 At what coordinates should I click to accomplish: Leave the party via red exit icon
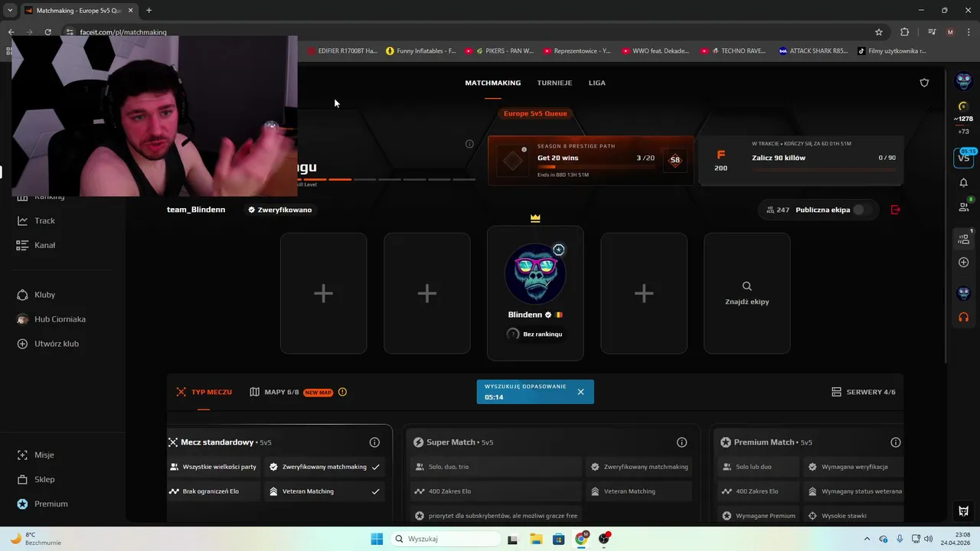click(896, 210)
